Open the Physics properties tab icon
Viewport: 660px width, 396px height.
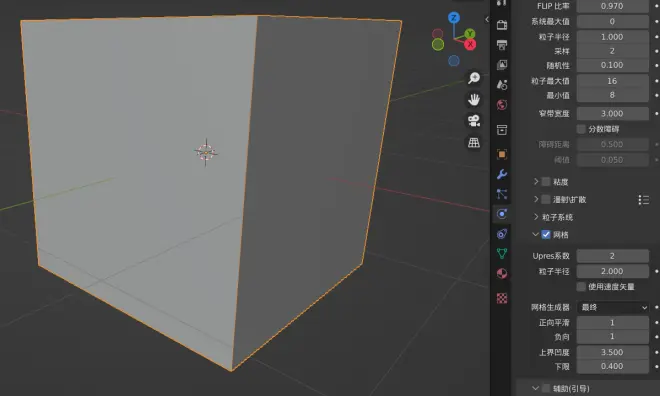pos(502,214)
